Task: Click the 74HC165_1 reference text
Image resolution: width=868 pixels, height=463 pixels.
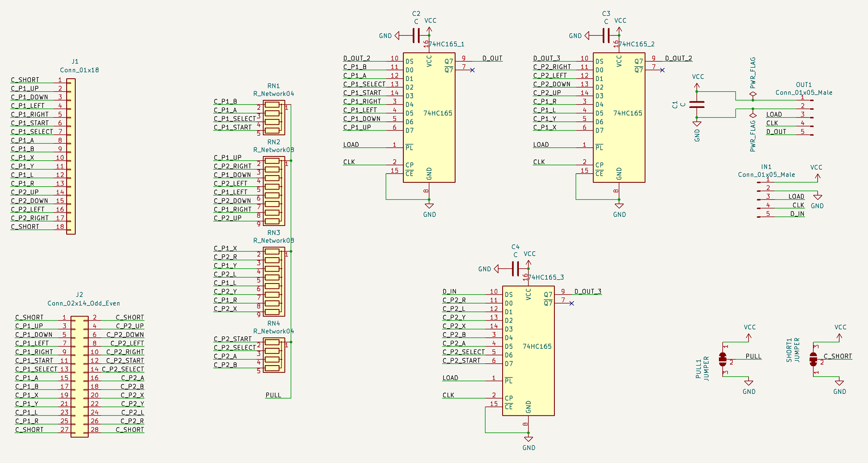Action: tap(446, 44)
